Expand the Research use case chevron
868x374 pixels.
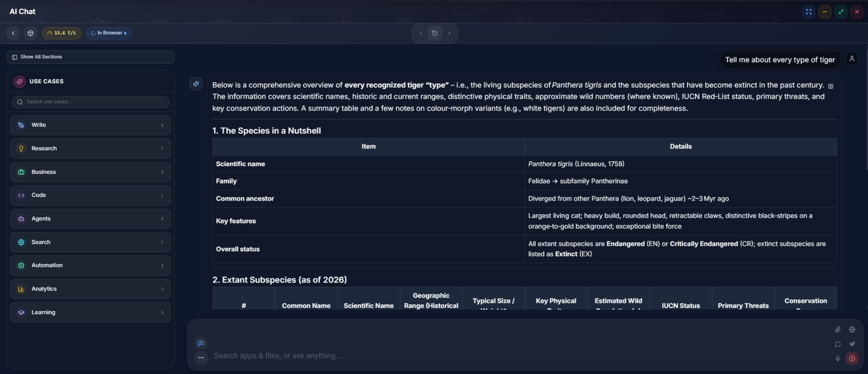[162, 149]
